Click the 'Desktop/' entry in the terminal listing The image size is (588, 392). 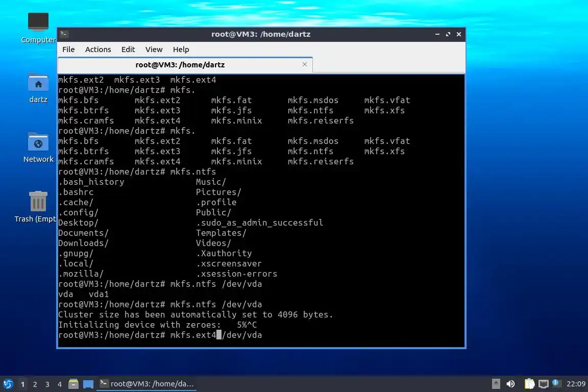[78, 223]
